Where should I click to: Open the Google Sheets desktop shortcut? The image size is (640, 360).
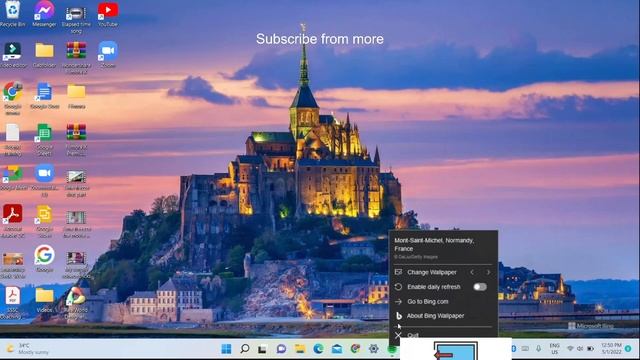[44, 140]
